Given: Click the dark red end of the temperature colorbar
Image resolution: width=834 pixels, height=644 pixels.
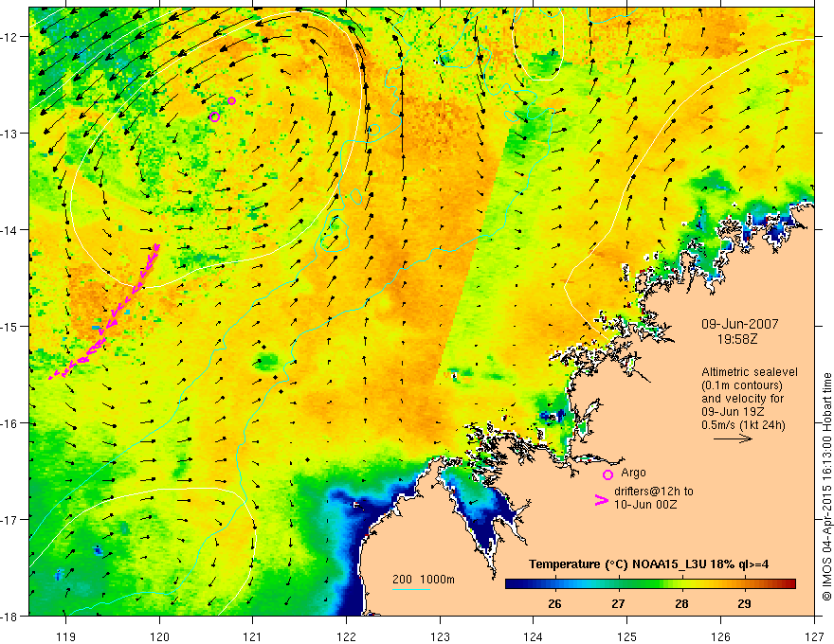Looking at the screenshot, I should (789, 584).
